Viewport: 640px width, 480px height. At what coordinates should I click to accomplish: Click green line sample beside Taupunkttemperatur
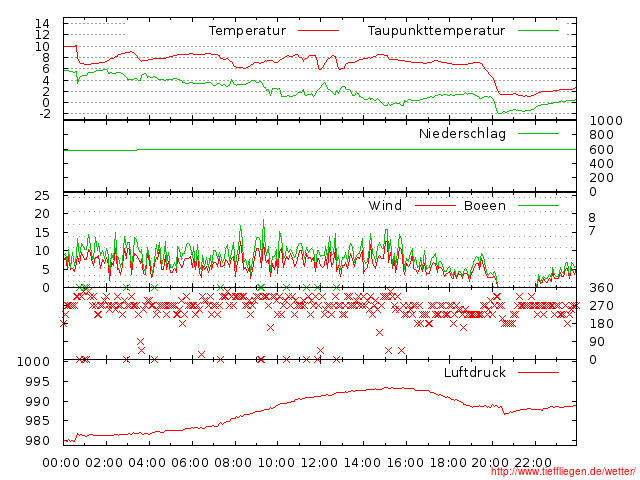point(538,31)
